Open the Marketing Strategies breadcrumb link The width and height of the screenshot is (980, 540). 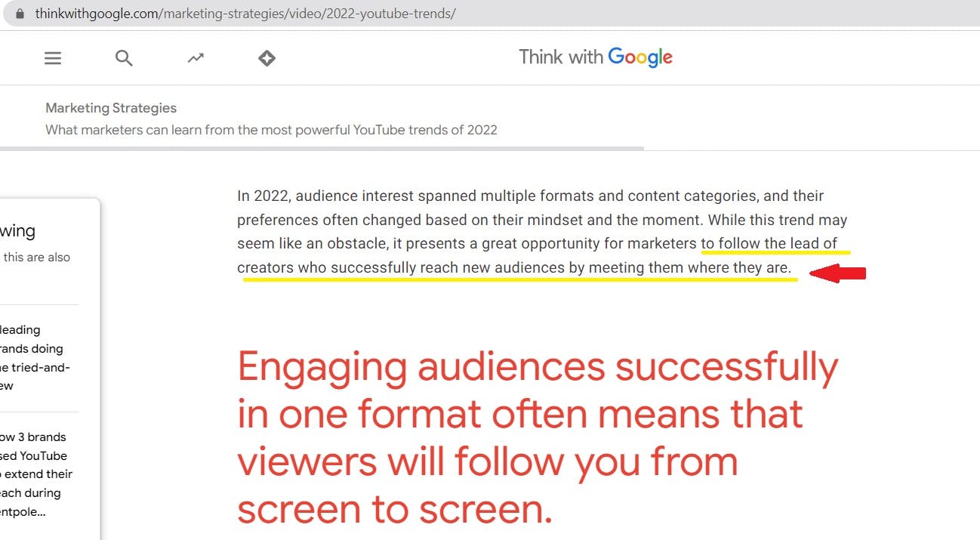[110, 108]
